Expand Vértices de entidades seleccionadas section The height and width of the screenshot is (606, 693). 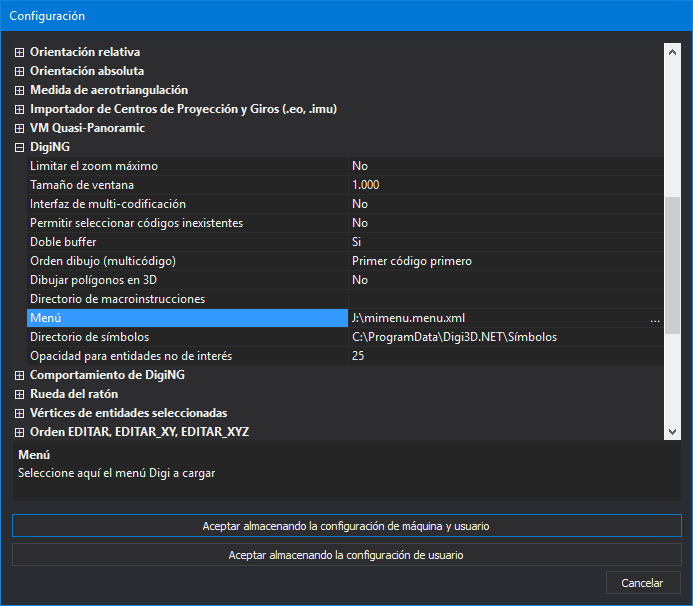click(19, 413)
